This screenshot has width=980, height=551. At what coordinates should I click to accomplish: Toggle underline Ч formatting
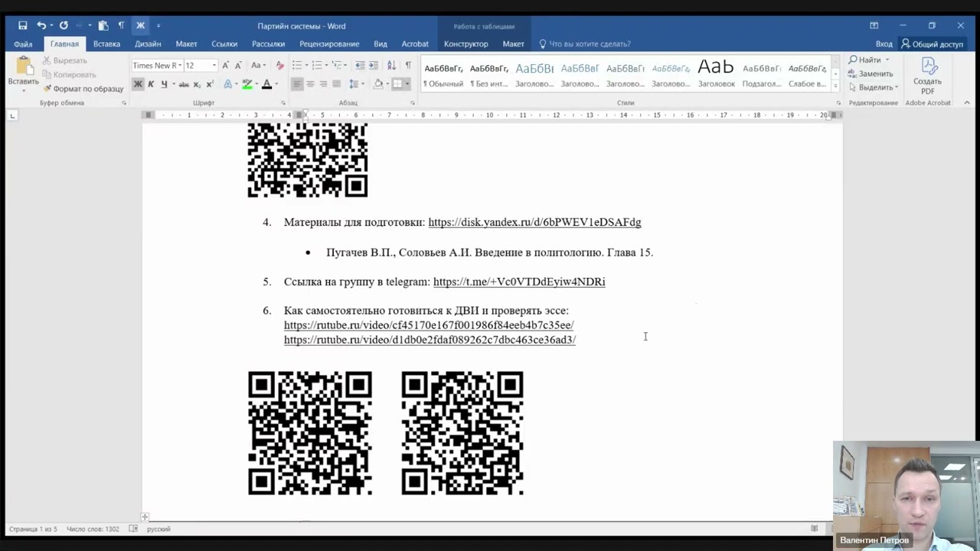[x=164, y=84]
